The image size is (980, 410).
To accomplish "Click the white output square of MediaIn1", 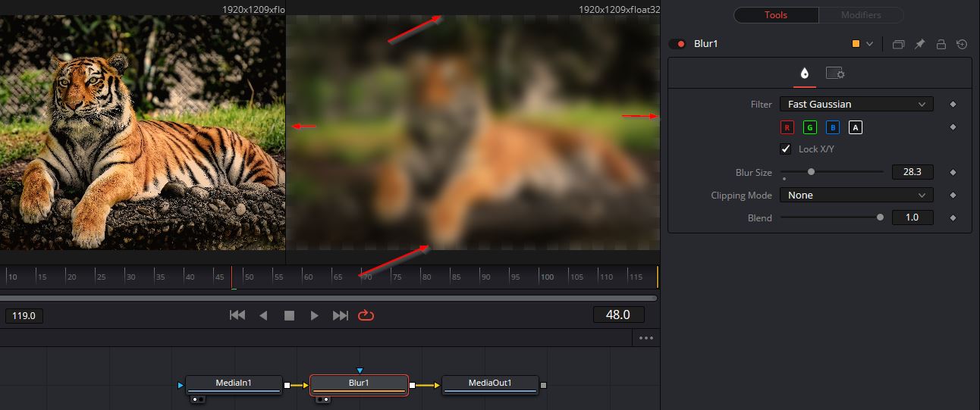I will coord(287,386).
